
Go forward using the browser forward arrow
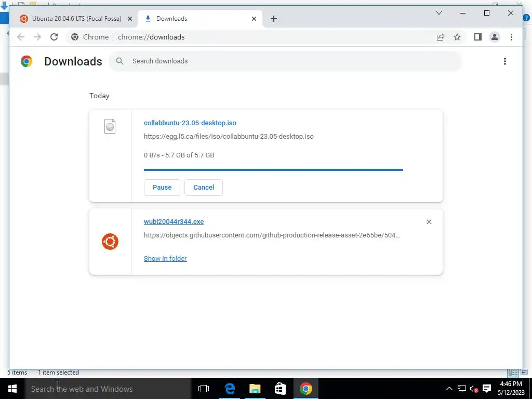37,37
